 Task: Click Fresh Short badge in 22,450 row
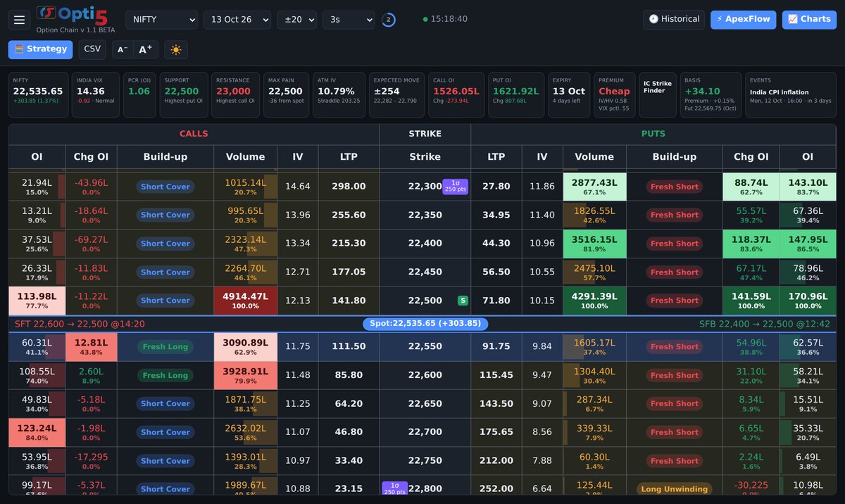[675, 272]
